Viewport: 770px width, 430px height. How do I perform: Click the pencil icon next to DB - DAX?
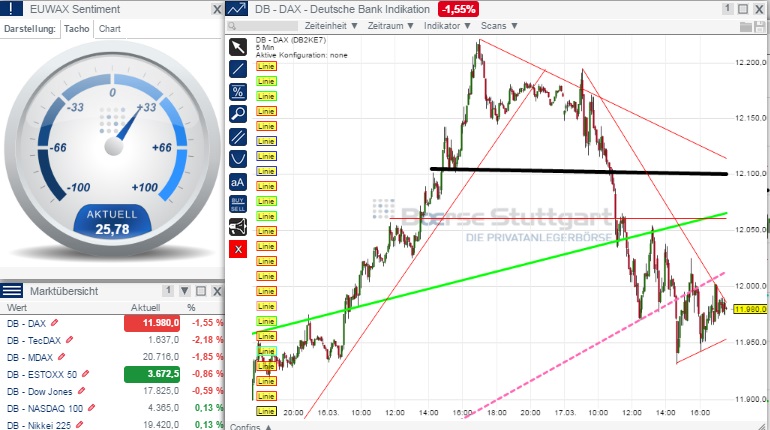click(55, 322)
